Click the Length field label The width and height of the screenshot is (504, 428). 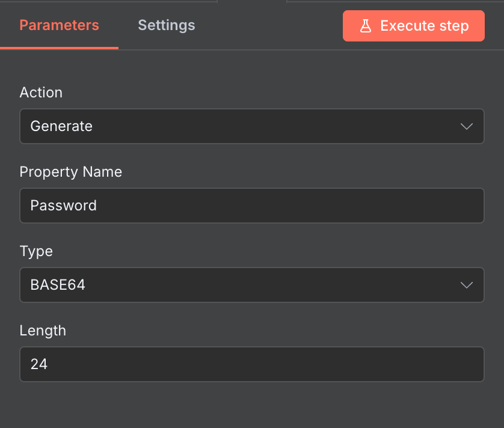tap(43, 331)
